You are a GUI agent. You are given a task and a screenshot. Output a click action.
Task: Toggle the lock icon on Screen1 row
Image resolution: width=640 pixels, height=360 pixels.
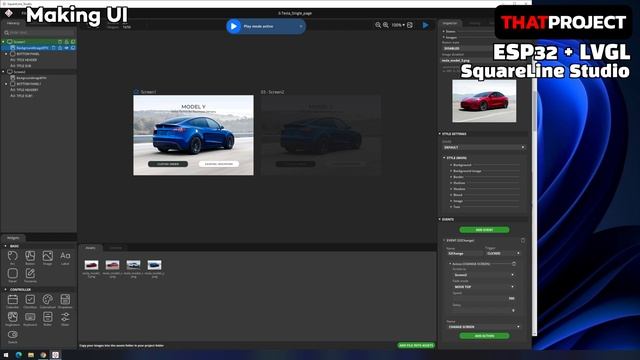click(x=67, y=42)
